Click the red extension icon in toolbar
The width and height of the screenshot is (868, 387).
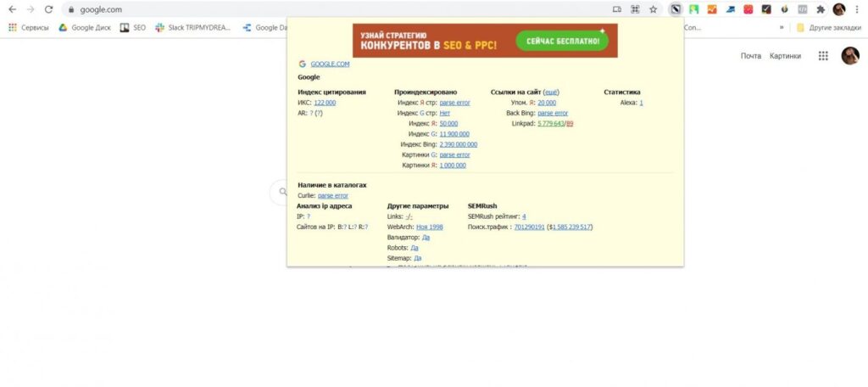(x=748, y=9)
